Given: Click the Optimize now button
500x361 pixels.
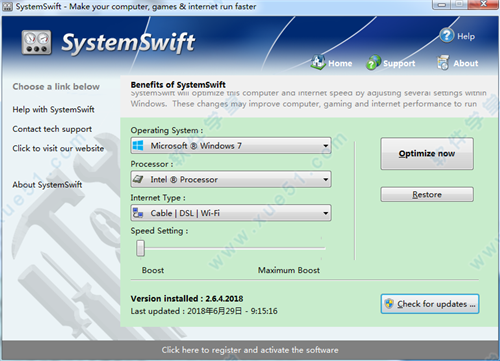Looking at the screenshot, I should click(427, 154).
